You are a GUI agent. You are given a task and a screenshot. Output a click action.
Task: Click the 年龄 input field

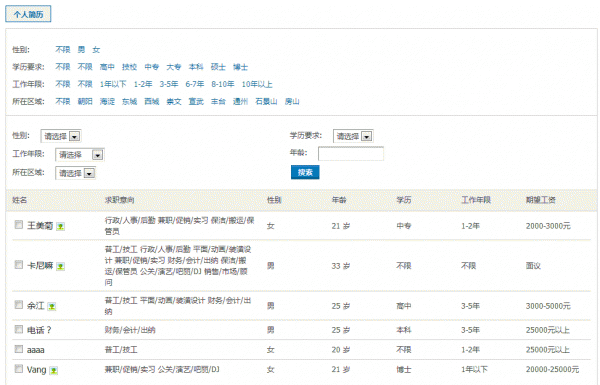tap(351, 153)
